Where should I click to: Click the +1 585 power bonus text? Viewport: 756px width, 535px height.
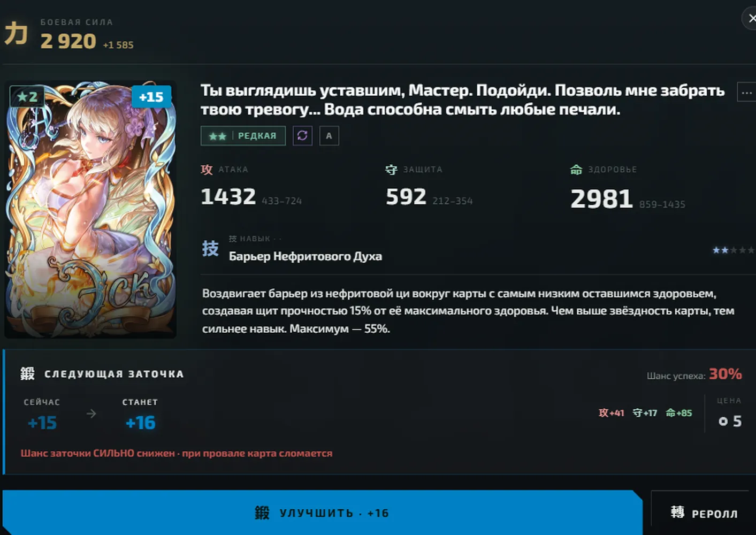point(118,45)
